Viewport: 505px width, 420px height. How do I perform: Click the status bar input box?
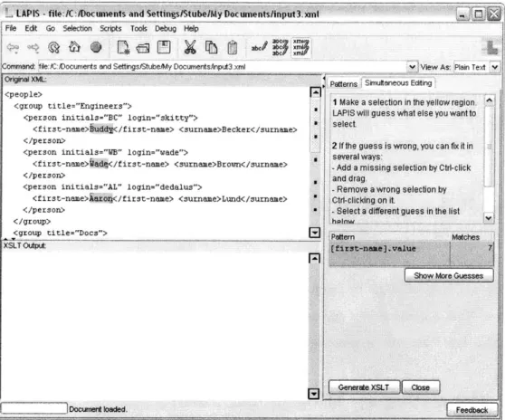coord(33,408)
